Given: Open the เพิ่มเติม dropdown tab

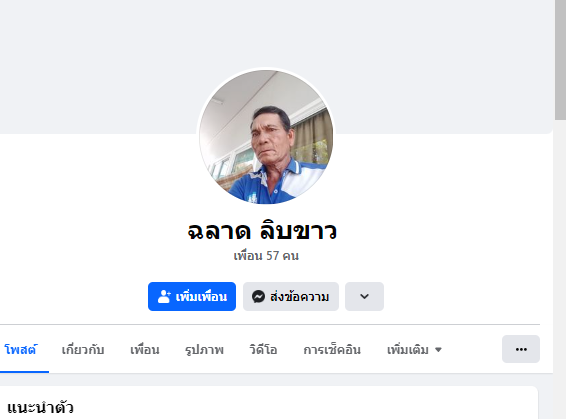Looking at the screenshot, I should click(x=414, y=350).
